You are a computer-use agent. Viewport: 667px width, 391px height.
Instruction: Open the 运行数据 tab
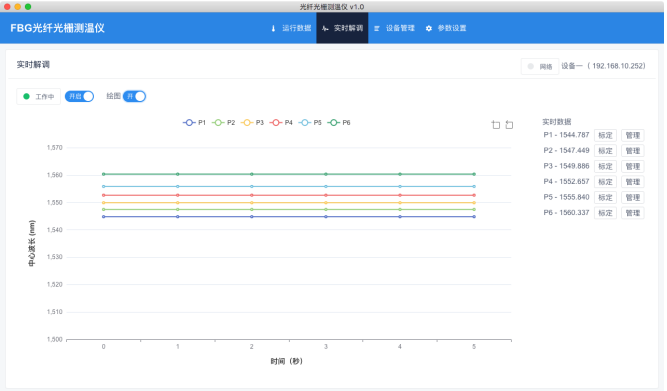[291, 28]
